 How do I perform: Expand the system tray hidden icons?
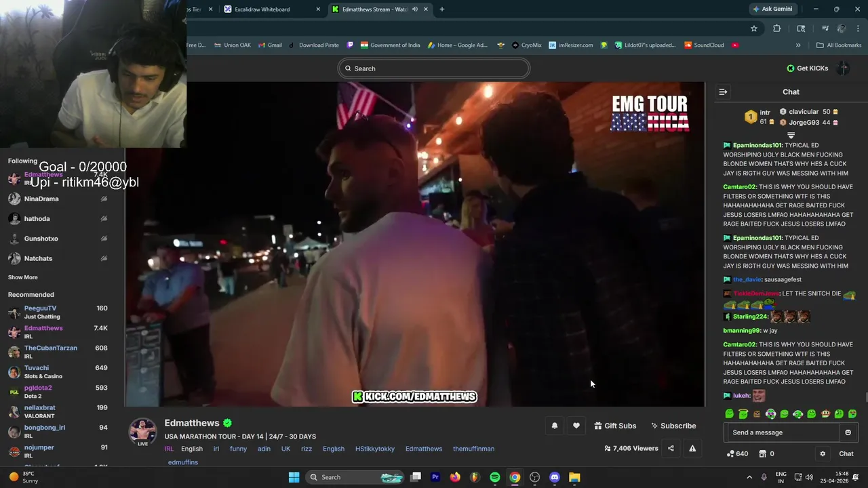tap(749, 477)
